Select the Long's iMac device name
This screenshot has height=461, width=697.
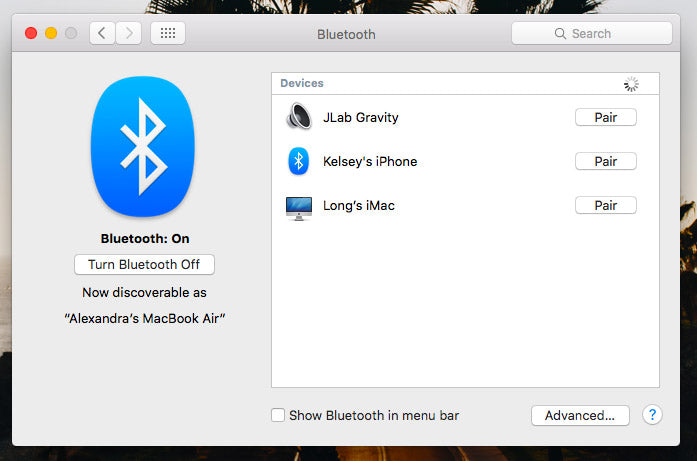pyautogui.click(x=359, y=205)
